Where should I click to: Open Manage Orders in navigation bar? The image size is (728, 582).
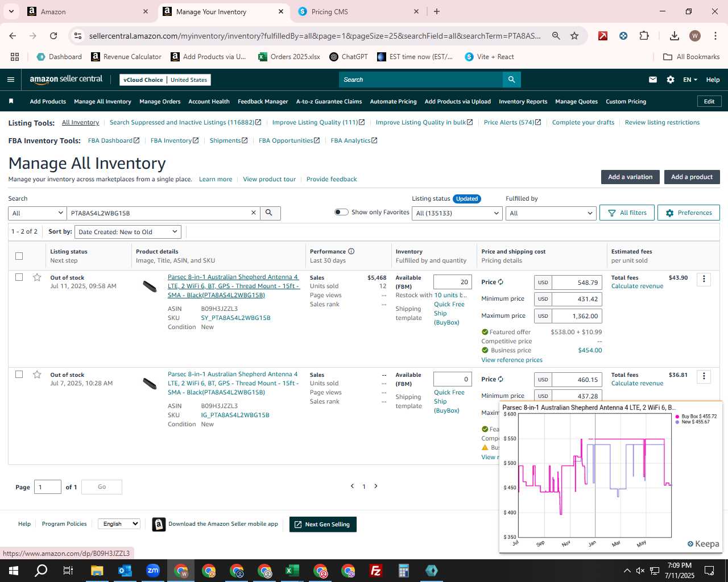(x=160, y=102)
